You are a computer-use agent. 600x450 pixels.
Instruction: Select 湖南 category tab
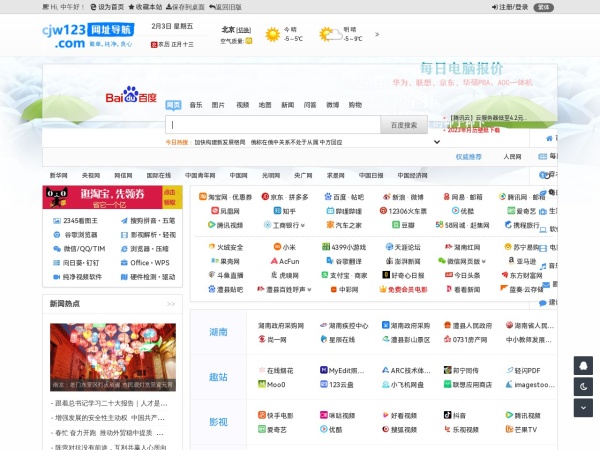[218, 332]
